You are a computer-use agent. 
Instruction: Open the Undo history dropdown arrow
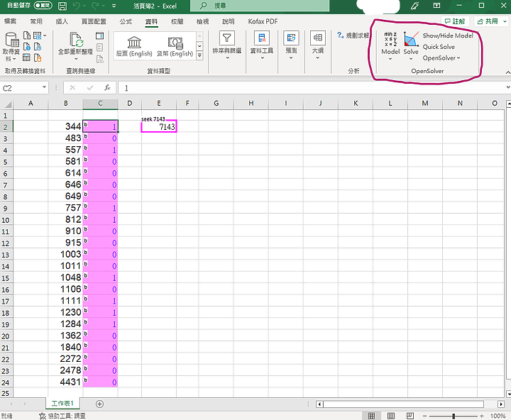(x=84, y=6)
